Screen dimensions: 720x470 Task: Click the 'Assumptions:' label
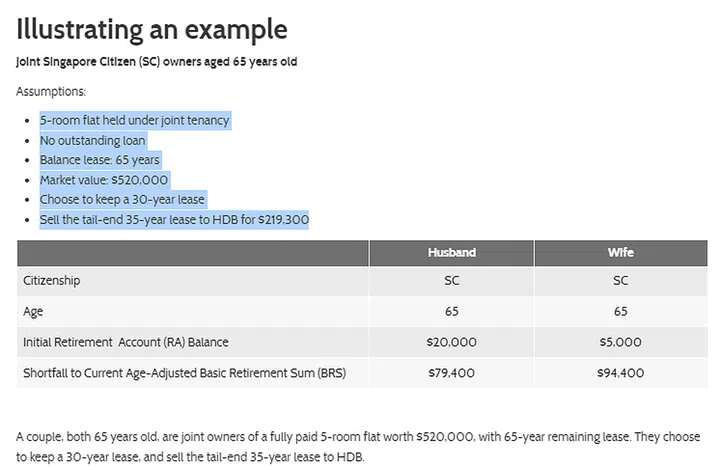point(51,91)
